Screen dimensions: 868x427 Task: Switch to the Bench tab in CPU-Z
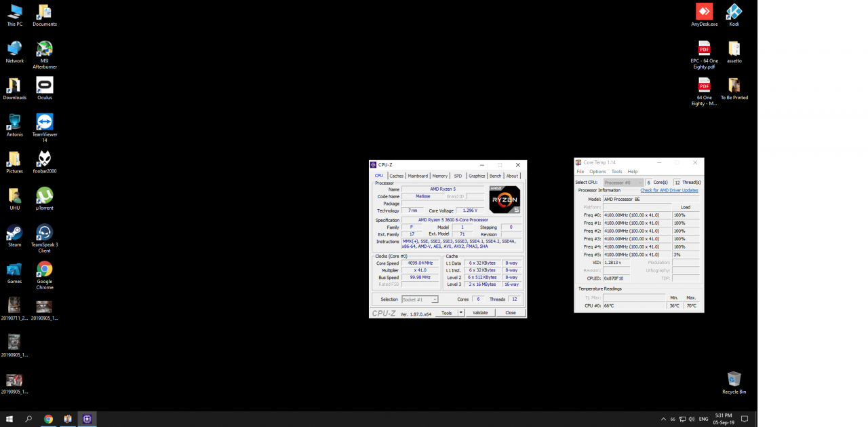[496, 176]
